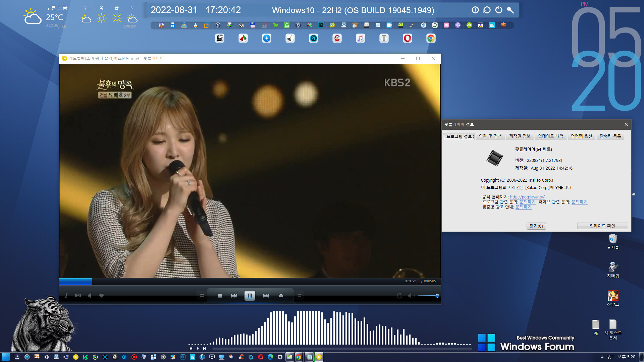Jump to previous track in PotPlayer
The height and width of the screenshot is (362, 644).
pyautogui.click(x=234, y=296)
